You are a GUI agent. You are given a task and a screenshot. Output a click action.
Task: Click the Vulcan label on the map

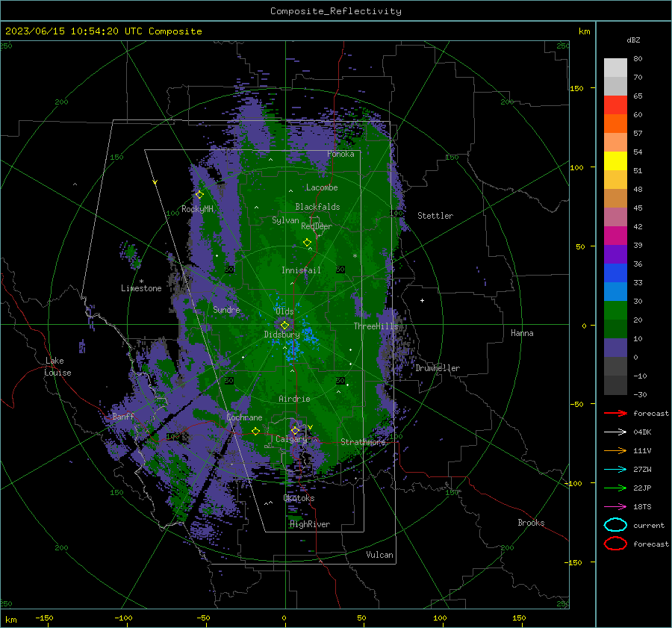coord(379,555)
